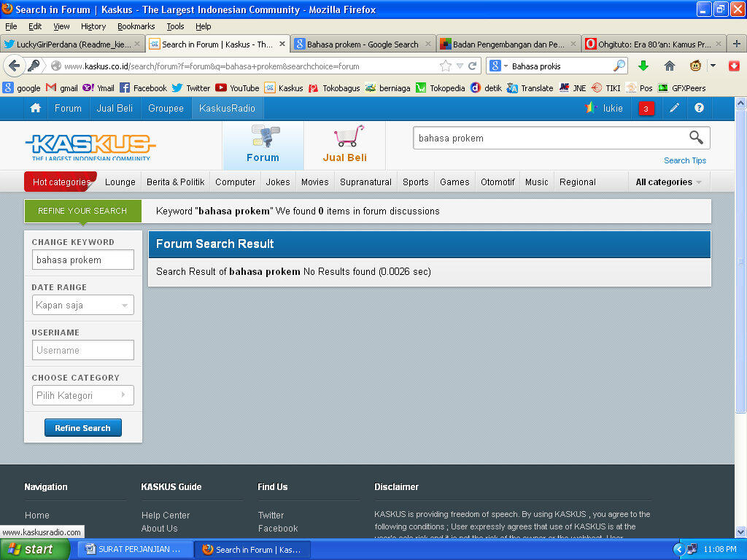Open the Tools menu
The width and height of the screenshot is (747, 560).
click(175, 26)
